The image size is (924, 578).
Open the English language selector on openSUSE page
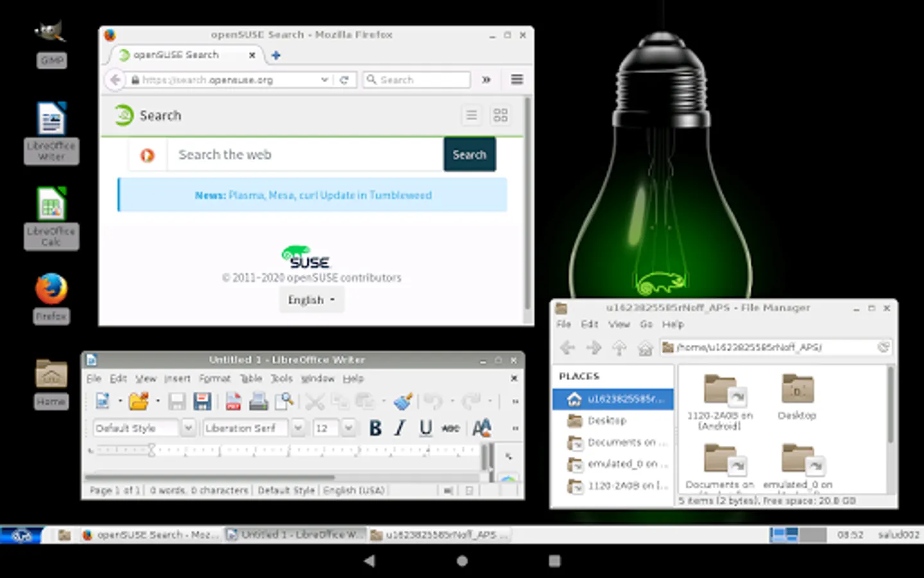coord(311,300)
